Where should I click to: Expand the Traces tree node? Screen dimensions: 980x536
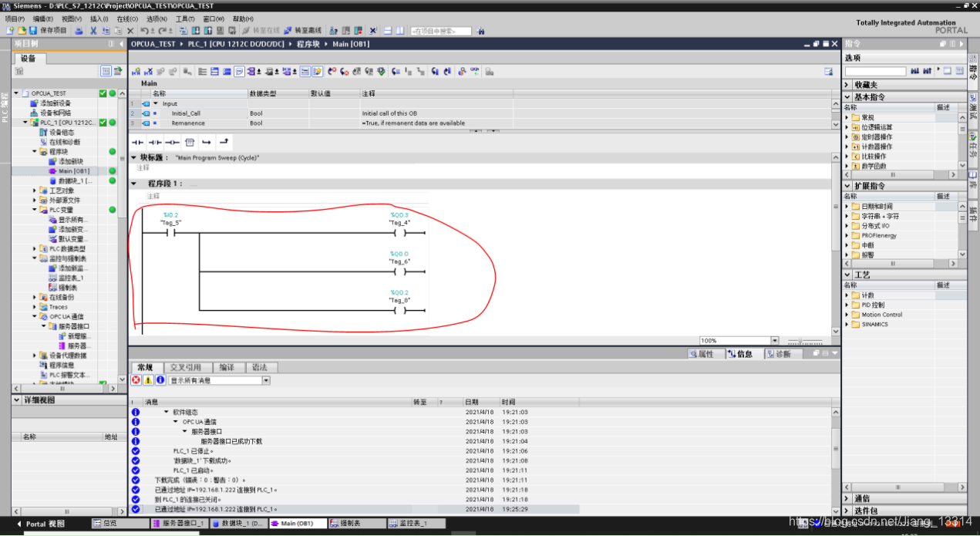point(35,307)
